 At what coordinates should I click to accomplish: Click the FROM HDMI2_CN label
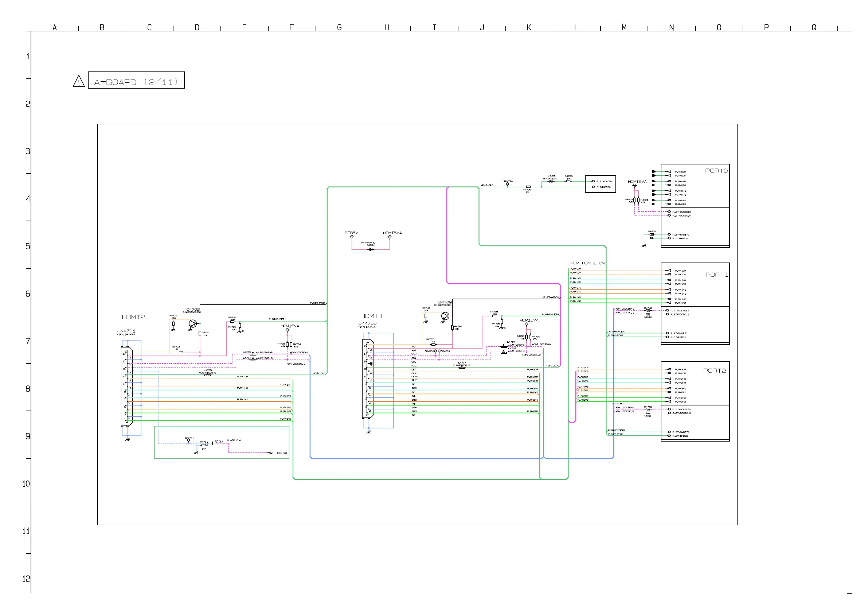[586, 263]
